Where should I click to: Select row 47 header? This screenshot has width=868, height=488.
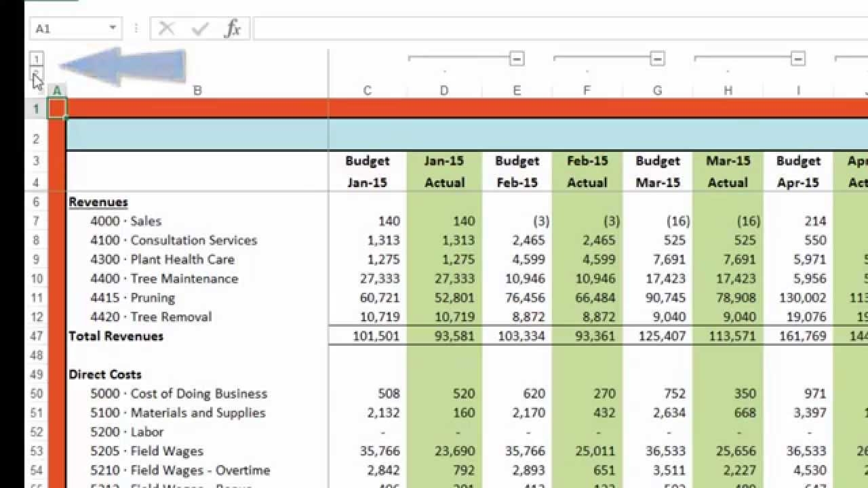coord(37,336)
